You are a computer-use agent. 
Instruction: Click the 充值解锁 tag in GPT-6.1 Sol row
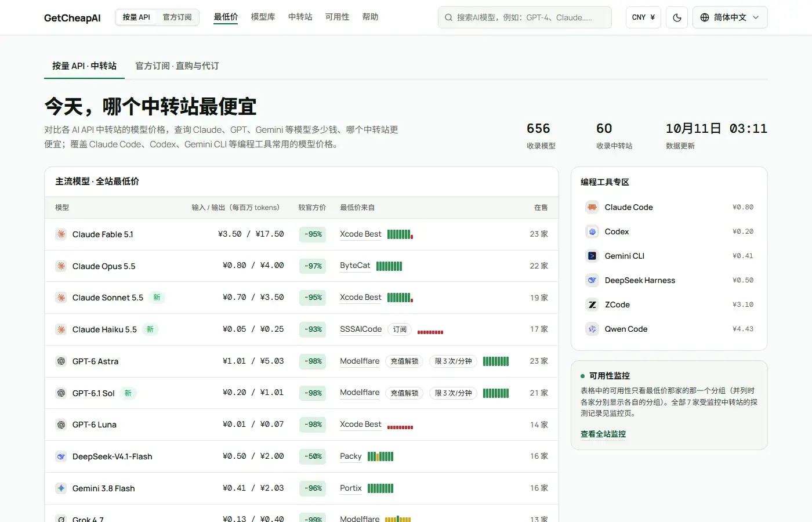(x=404, y=393)
